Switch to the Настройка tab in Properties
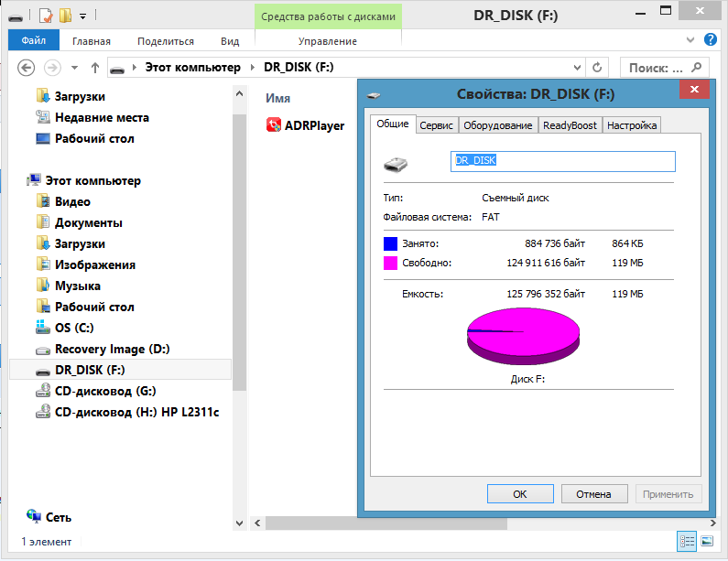This screenshot has height=561, width=728. click(x=632, y=125)
